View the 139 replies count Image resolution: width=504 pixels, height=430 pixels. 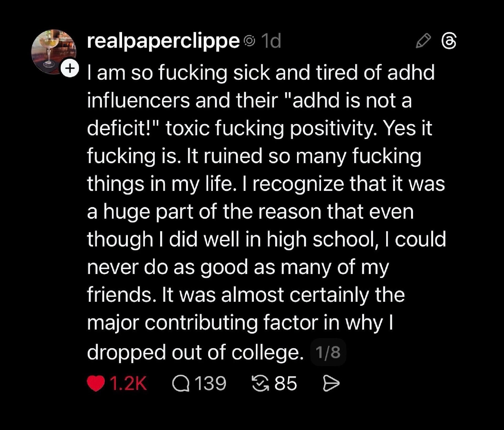(x=210, y=383)
